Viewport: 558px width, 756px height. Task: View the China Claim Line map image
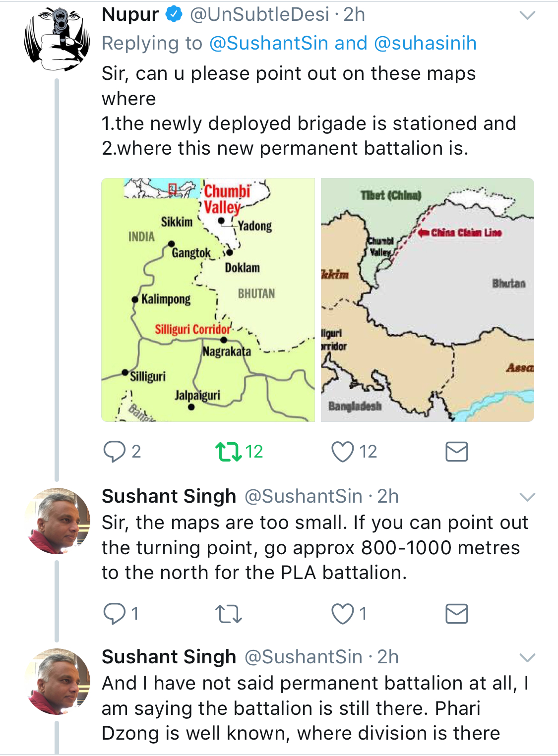coord(427,300)
